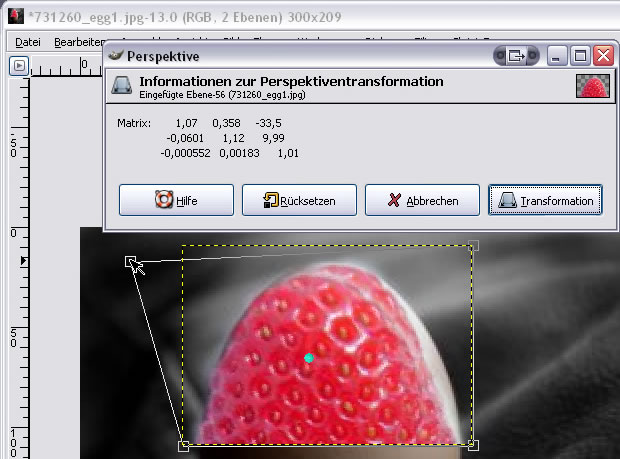Click the strawberry layer thumbnail in dialog

593,85
